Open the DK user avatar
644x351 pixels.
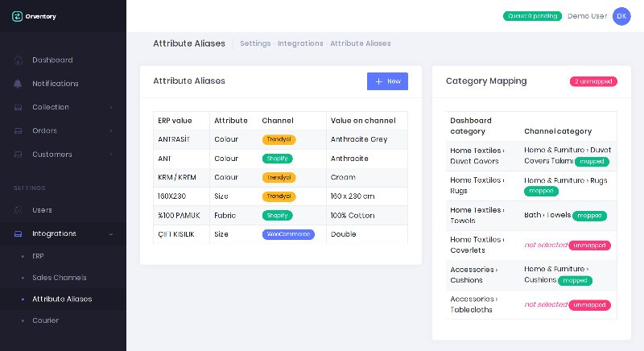click(621, 16)
